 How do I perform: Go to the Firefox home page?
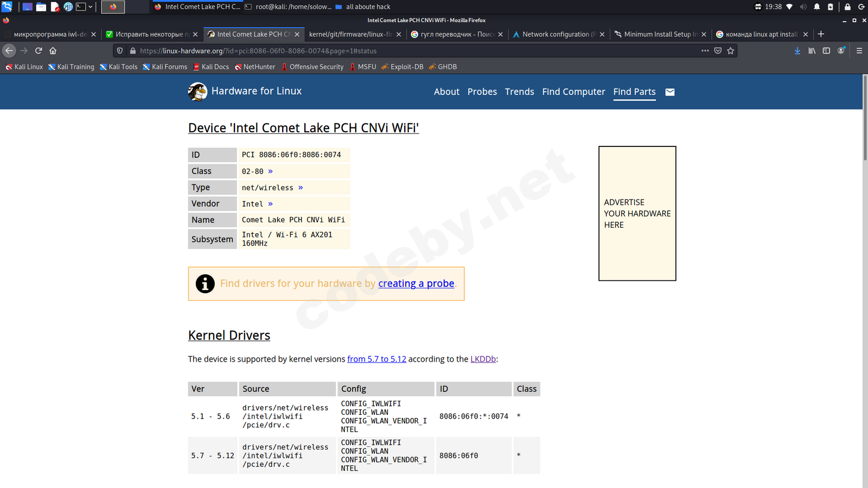pos(53,50)
